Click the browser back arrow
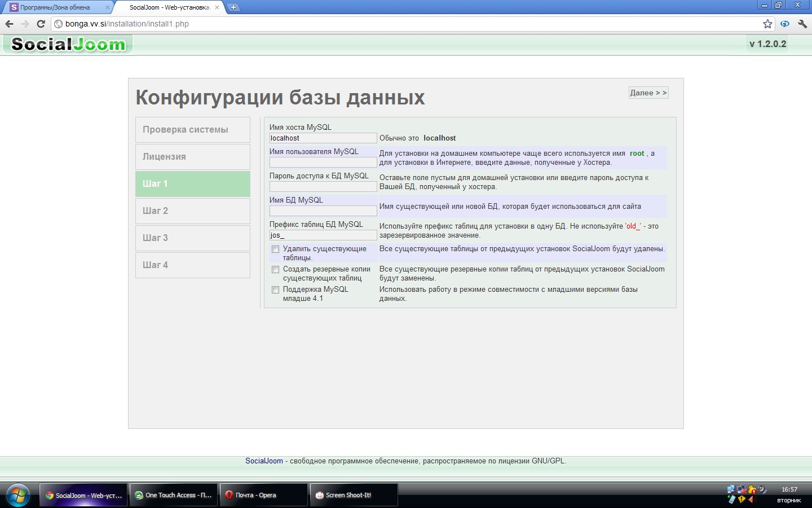The width and height of the screenshot is (812, 508). [x=9, y=24]
